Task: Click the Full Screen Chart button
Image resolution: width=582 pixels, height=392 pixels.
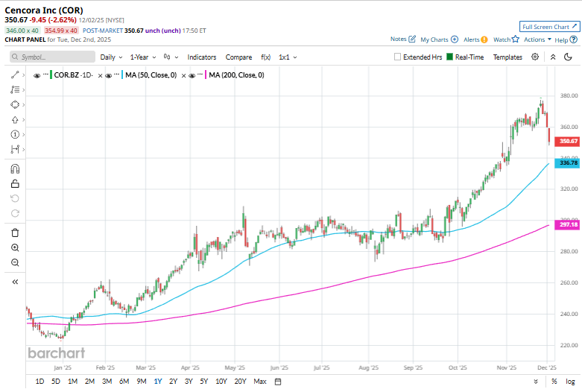Action: point(549,26)
